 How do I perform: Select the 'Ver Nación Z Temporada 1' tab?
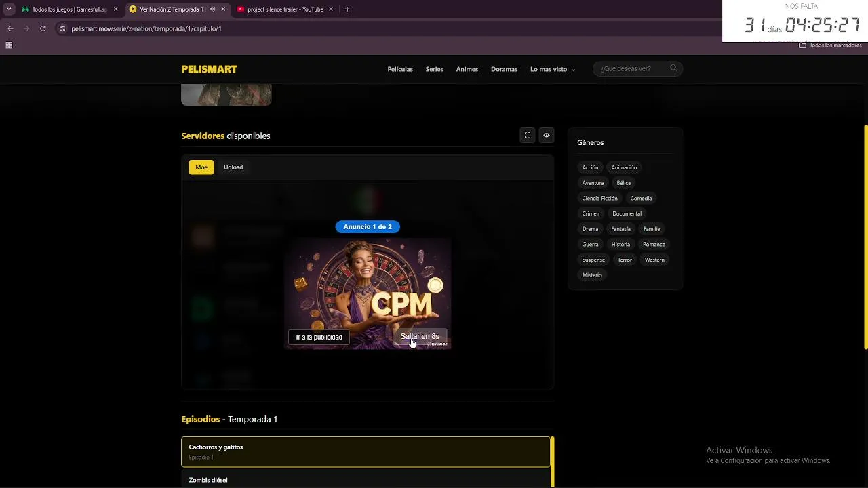tap(170, 9)
